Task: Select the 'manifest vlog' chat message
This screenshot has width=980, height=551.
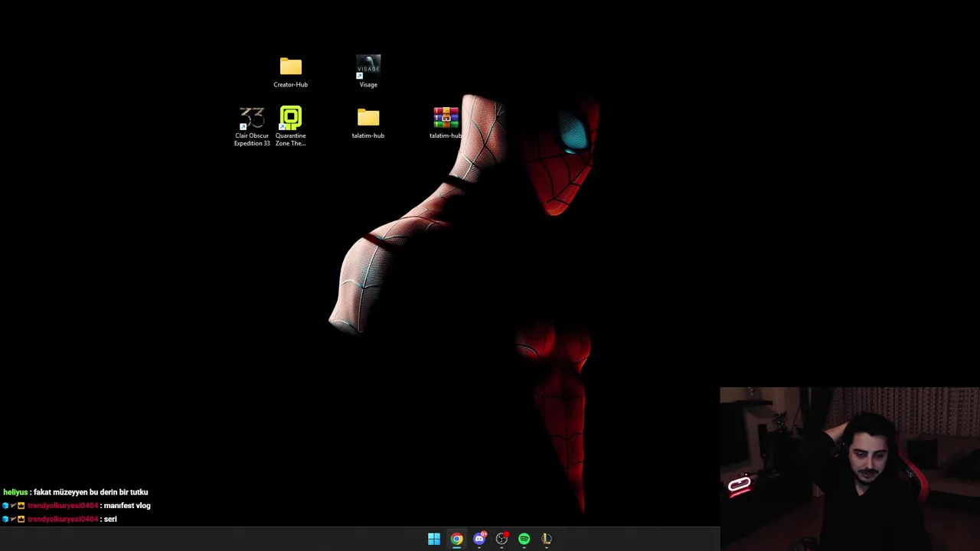Action: click(127, 506)
